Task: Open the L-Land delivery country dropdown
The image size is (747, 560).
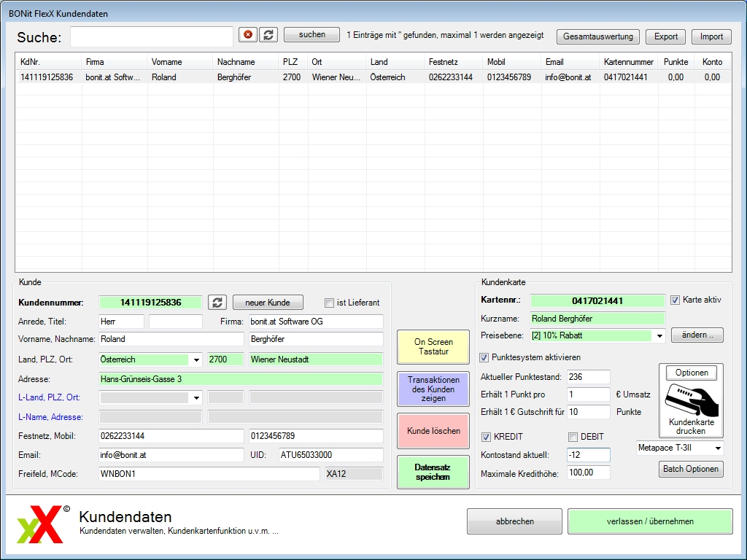Action: tap(196, 397)
